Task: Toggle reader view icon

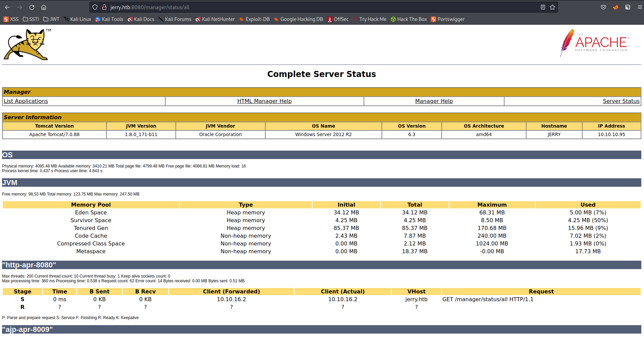Action: tap(543, 7)
